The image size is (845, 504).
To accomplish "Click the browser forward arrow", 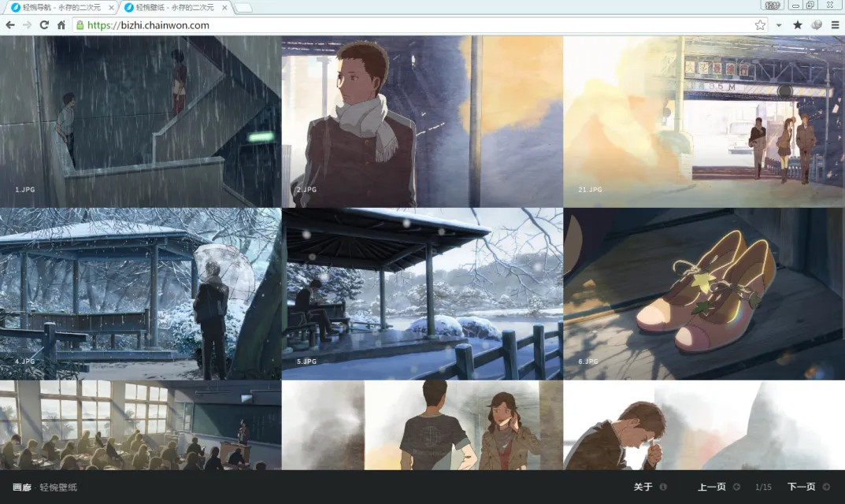I will [x=28, y=25].
